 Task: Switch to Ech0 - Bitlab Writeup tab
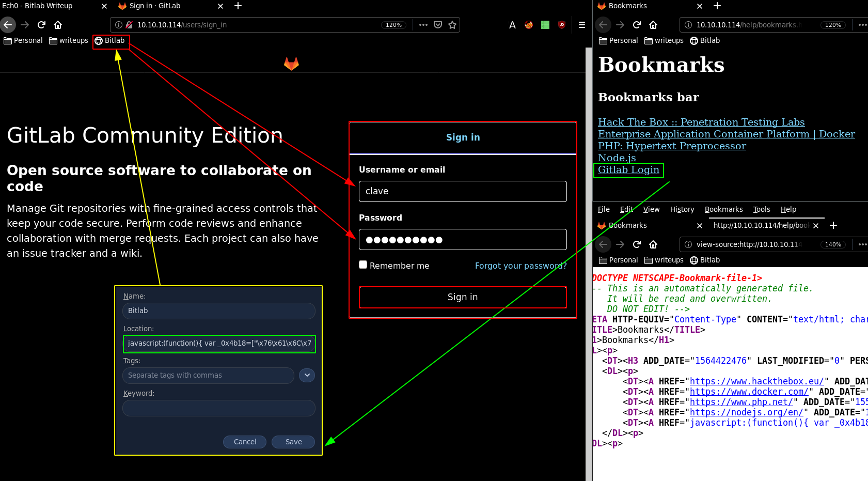point(49,6)
